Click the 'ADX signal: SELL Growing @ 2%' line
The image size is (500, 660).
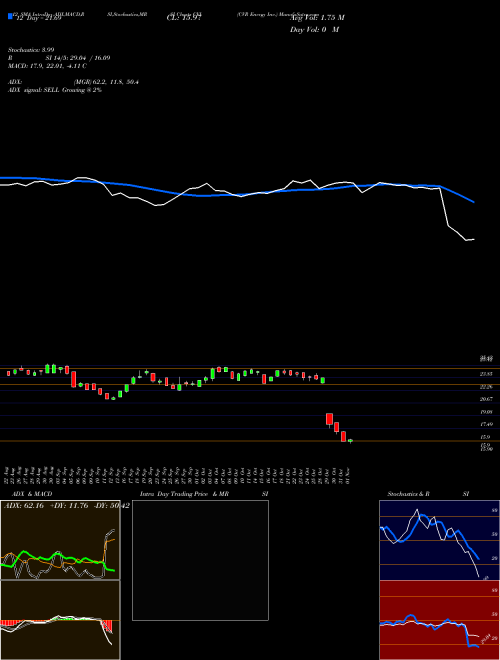[x=55, y=90]
